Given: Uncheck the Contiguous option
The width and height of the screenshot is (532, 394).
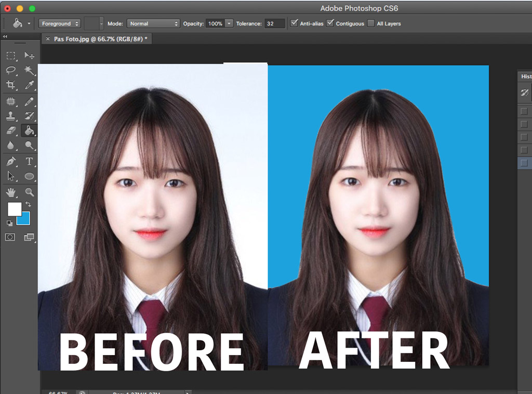Looking at the screenshot, I should click(329, 23).
